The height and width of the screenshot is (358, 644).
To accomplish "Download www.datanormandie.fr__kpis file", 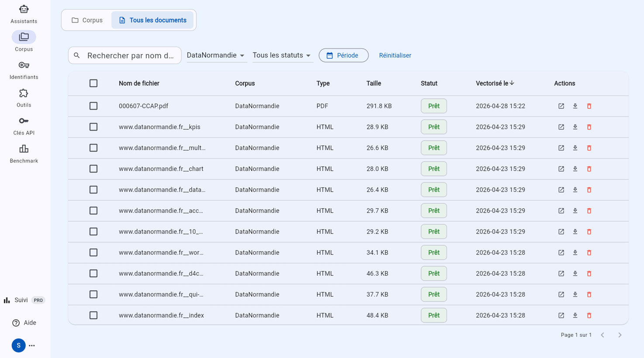I will point(575,127).
